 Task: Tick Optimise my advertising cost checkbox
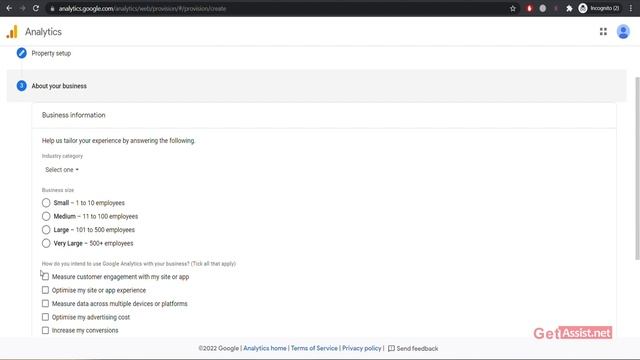pos(45,317)
